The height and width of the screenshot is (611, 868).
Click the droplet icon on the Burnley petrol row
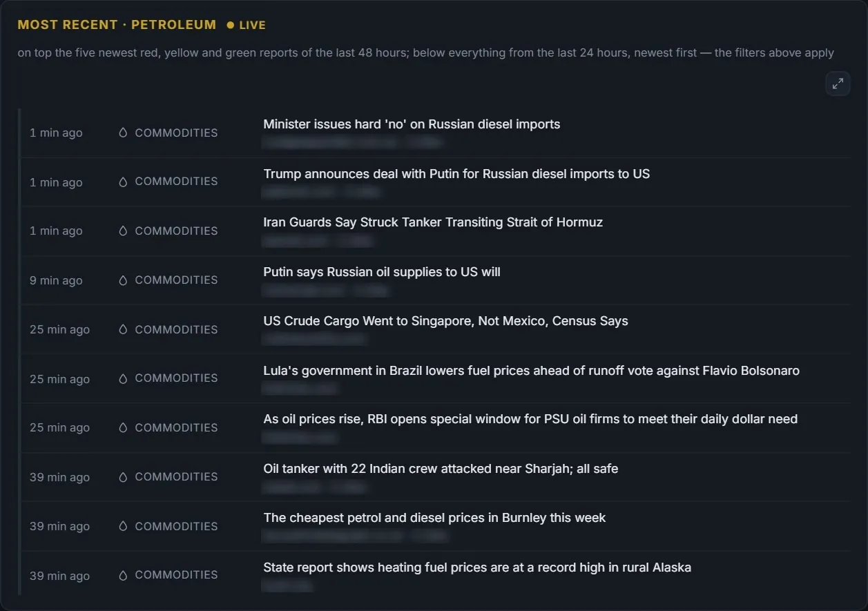point(123,526)
